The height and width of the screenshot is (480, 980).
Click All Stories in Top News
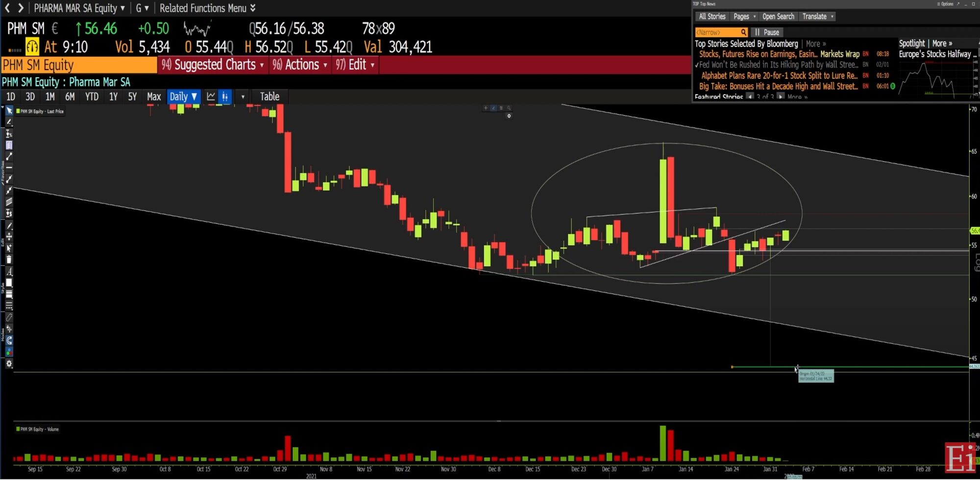(712, 17)
